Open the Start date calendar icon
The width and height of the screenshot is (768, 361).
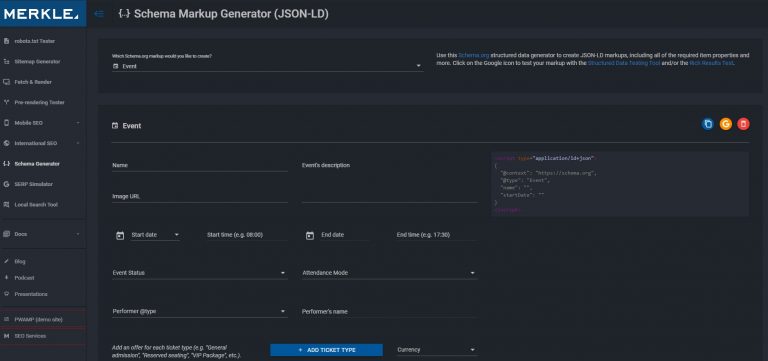(x=120, y=236)
